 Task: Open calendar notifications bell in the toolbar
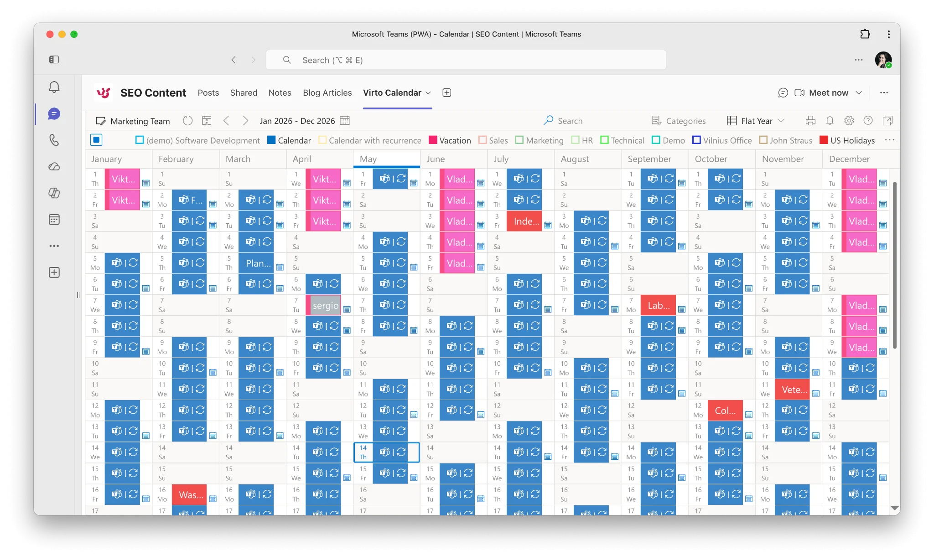830,121
